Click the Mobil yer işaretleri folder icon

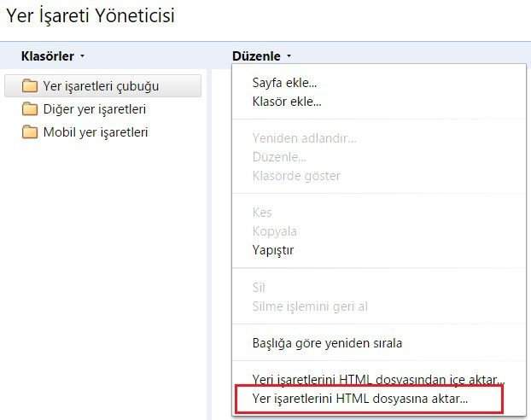click(x=30, y=132)
